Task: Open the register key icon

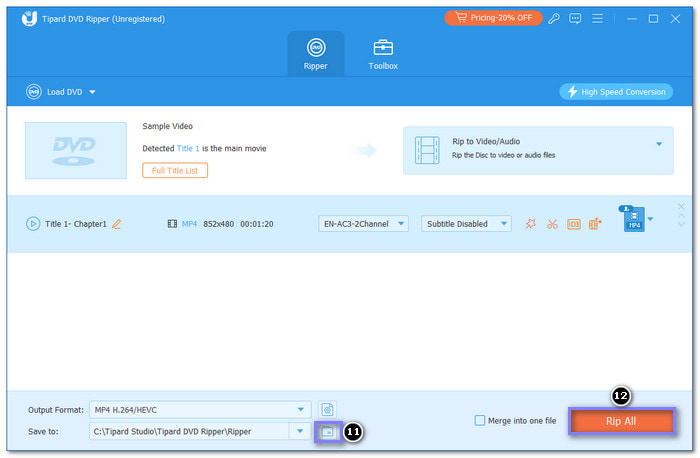Action: [x=554, y=18]
